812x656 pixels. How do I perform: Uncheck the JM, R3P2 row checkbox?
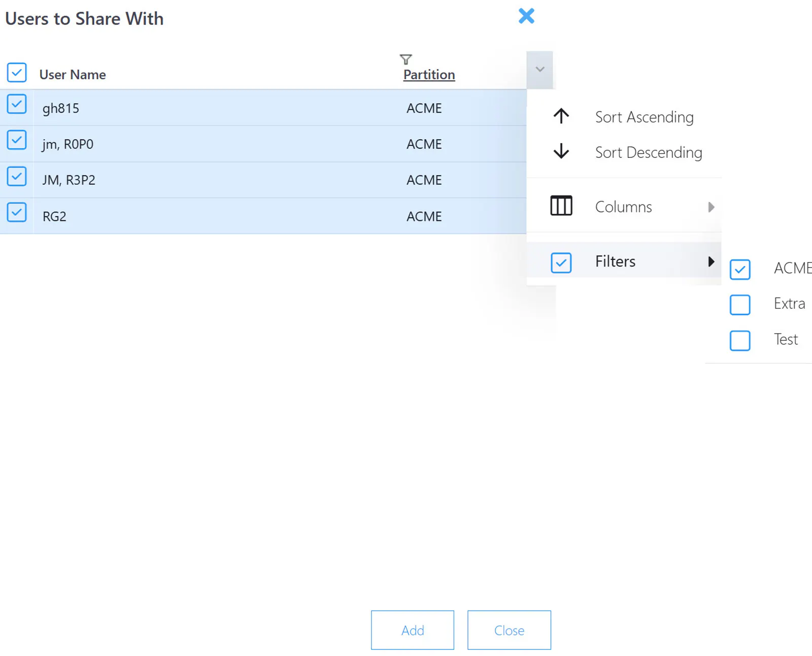point(17,176)
